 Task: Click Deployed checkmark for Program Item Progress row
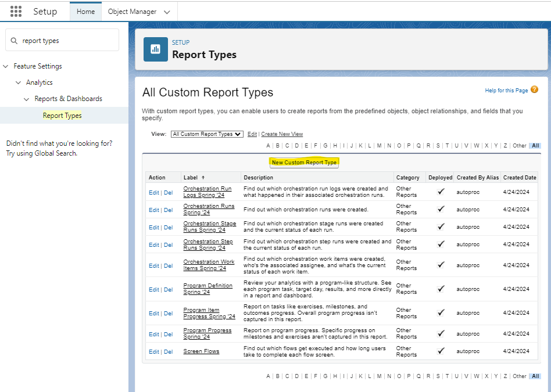pyautogui.click(x=441, y=312)
